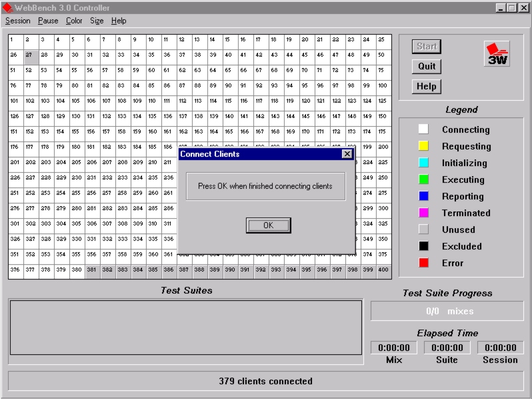Open the Session menu
This screenshot has height=399, width=532.
18,21
